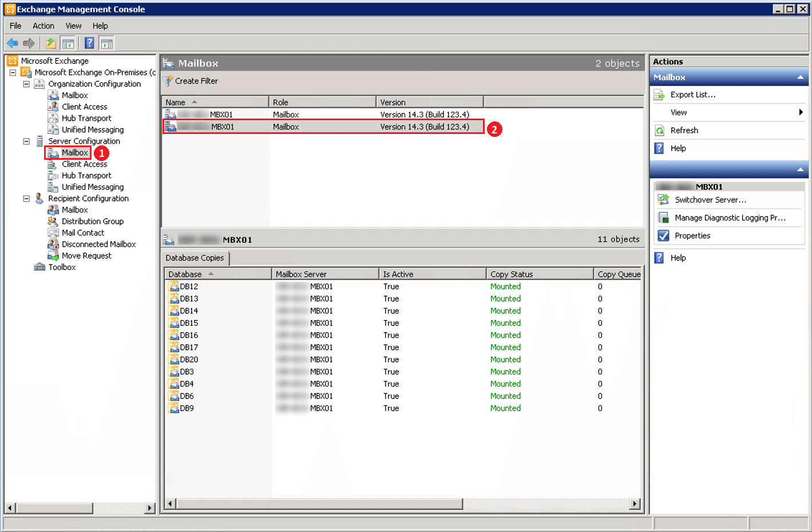Select Hub Transport under Organization Configuration
The image size is (812, 532).
click(x=86, y=118)
